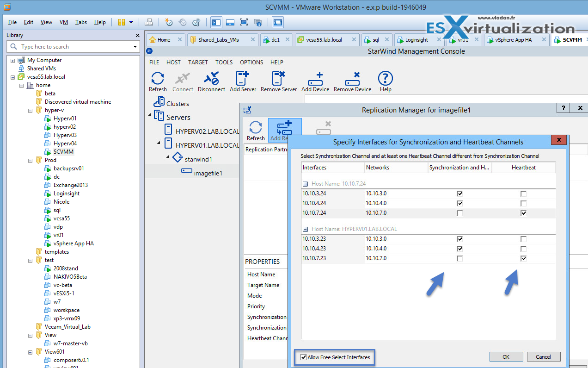Click the Networks column header
The height and width of the screenshot is (368, 588).
click(x=396, y=168)
